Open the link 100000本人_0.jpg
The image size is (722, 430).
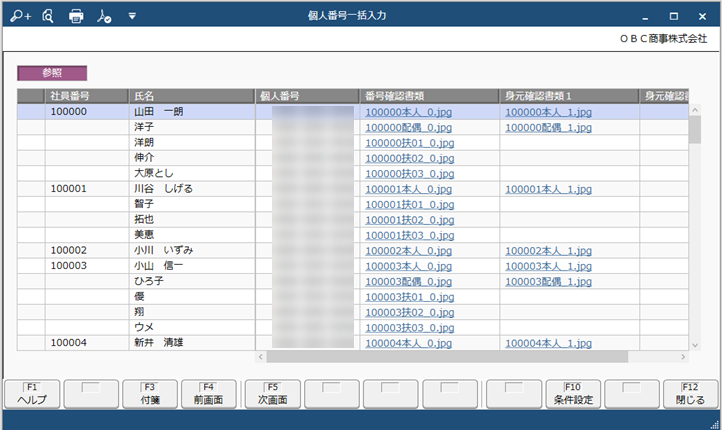tap(408, 112)
